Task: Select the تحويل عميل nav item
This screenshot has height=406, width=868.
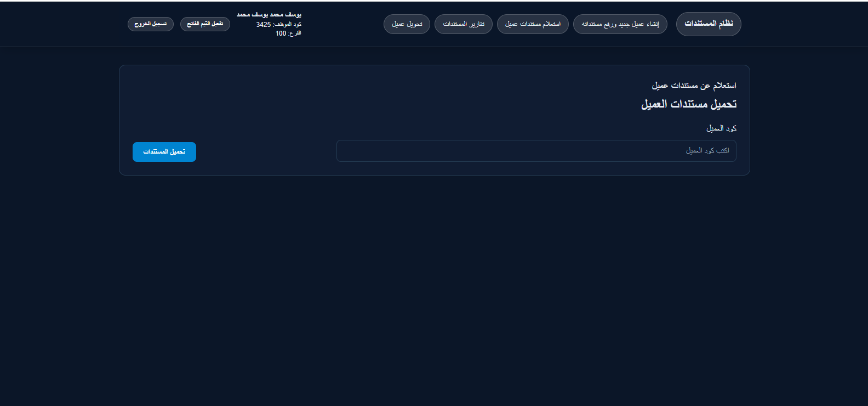Action: tap(407, 24)
